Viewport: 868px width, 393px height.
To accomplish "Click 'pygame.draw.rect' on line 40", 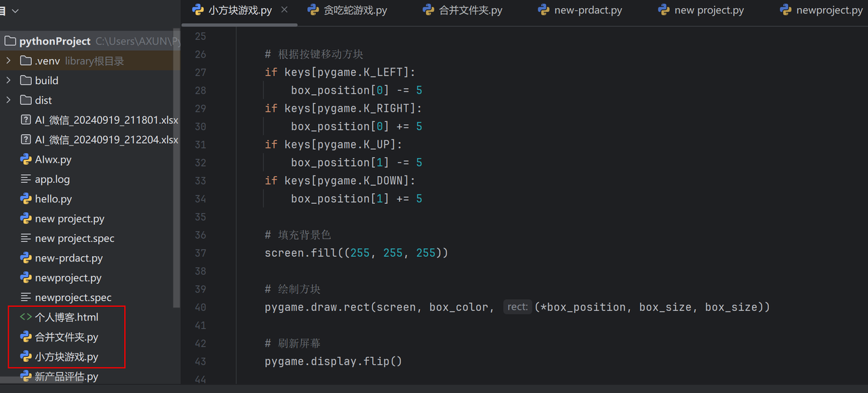I will coord(317,307).
